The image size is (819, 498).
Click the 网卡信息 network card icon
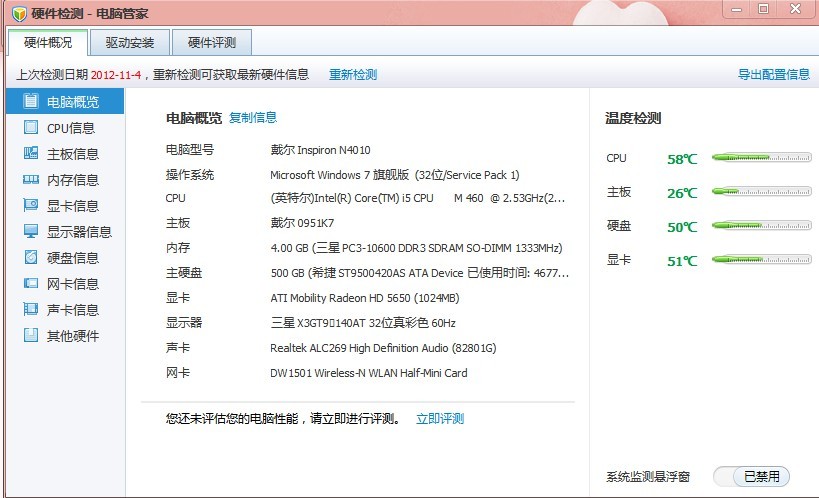31,283
